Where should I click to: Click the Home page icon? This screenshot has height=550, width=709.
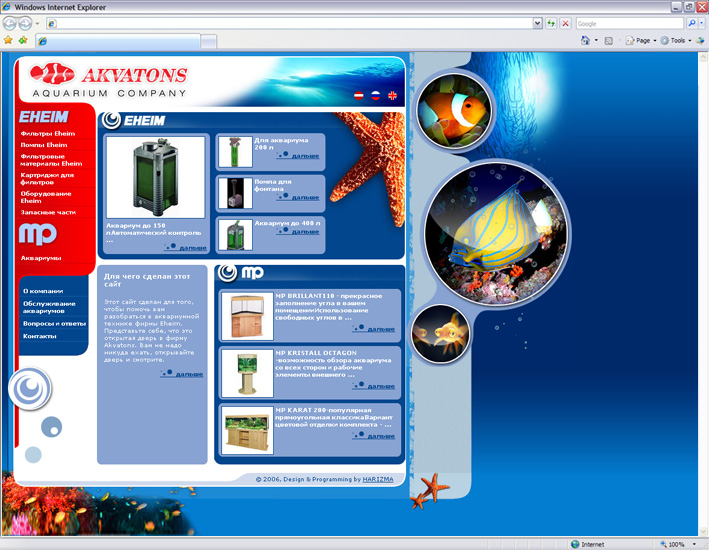pos(585,40)
